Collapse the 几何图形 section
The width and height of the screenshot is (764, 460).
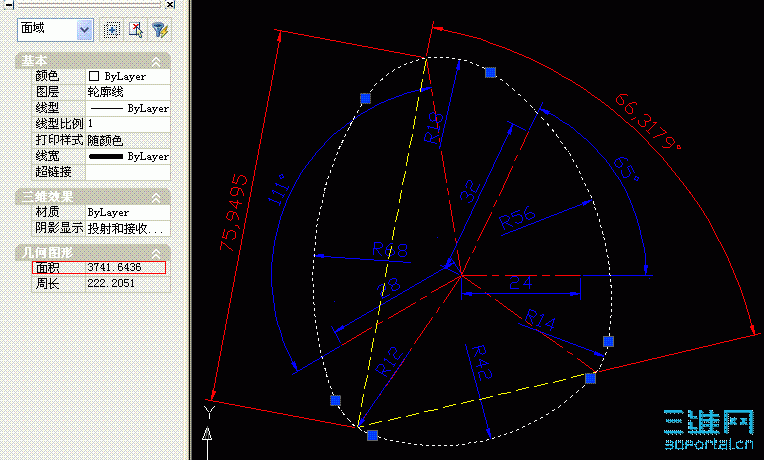tap(156, 253)
